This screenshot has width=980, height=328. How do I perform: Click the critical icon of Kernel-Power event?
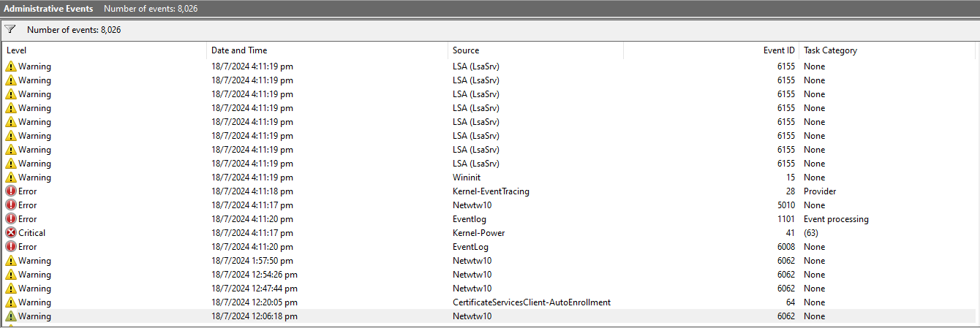click(11, 233)
